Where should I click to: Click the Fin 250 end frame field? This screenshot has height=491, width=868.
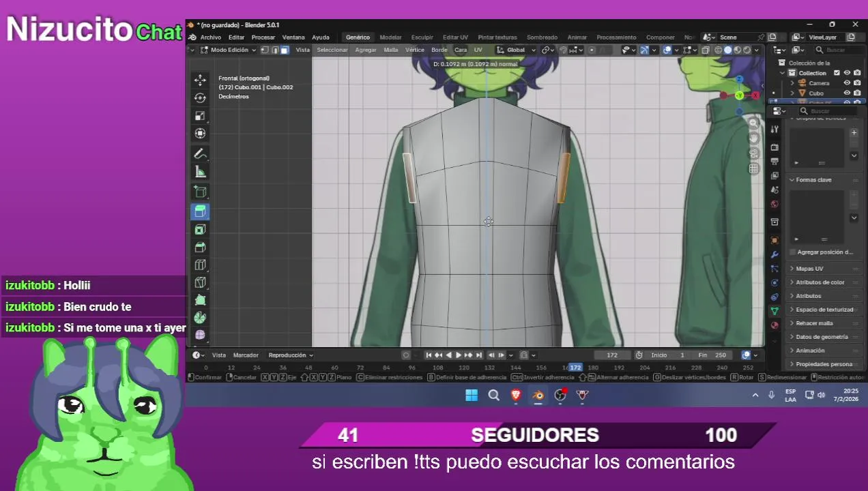pyautogui.click(x=712, y=355)
